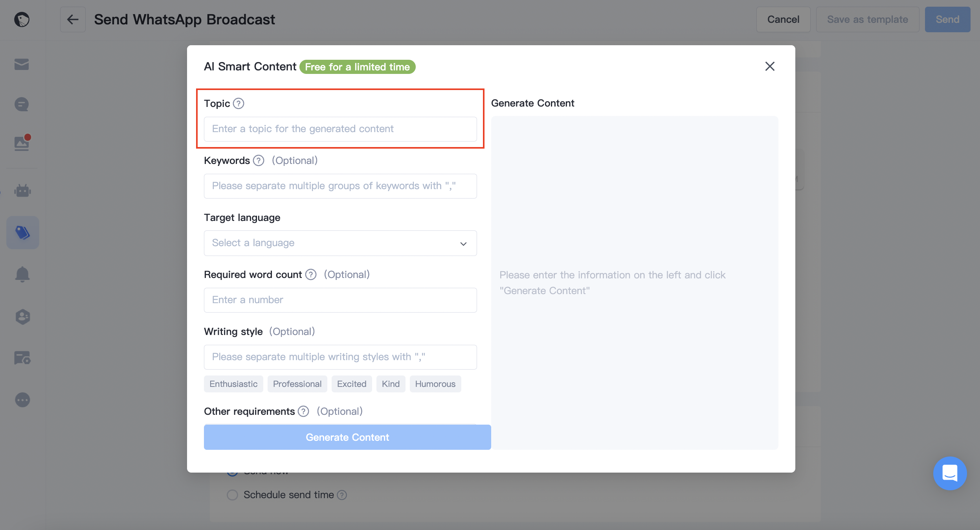Click the Keywords help question-mark icon
The width and height of the screenshot is (980, 530).
pyautogui.click(x=259, y=160)
